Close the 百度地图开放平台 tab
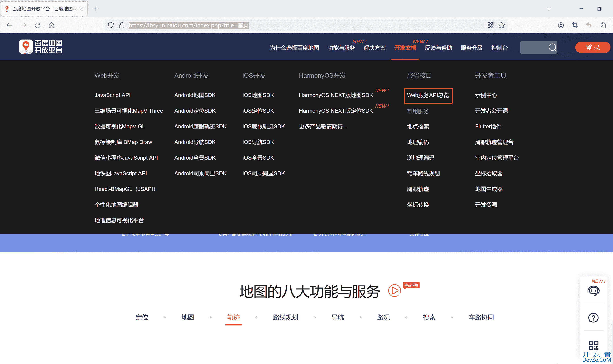 click(x=81, y=9)
